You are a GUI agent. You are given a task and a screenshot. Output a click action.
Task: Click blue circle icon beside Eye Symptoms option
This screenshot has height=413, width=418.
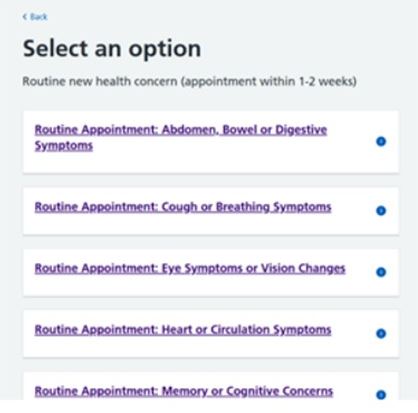coord(381,272)
